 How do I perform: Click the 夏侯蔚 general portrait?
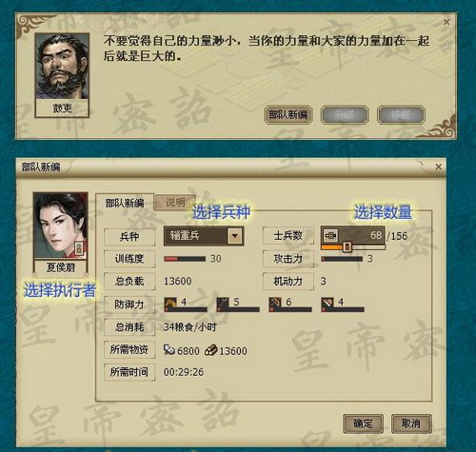click(x=60, y=226)
